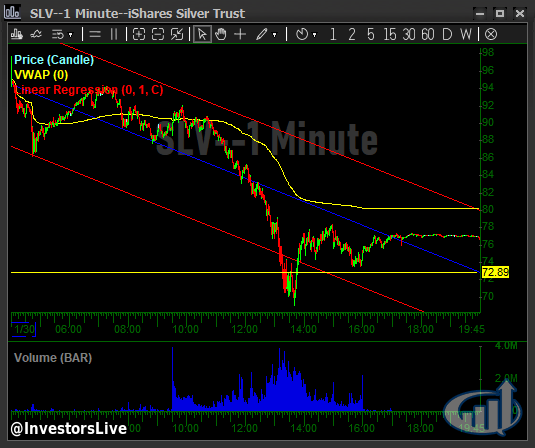Screen dimensions: 535x448
Task: Activate the pointer arrow tool
Action: 202,34
